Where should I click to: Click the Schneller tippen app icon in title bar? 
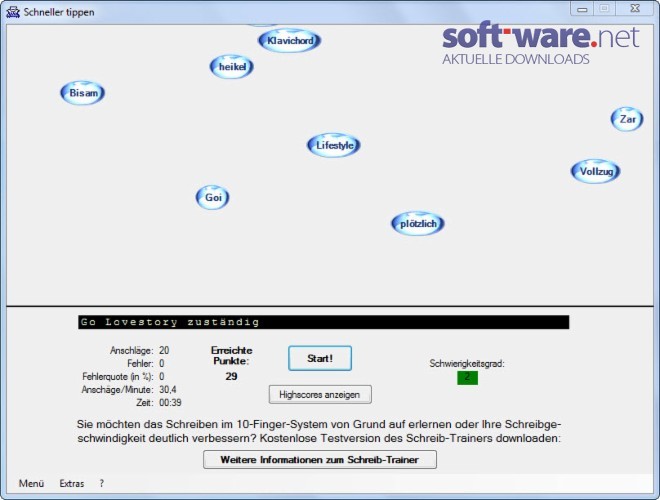pyautogui.click(x=13, y=12)
